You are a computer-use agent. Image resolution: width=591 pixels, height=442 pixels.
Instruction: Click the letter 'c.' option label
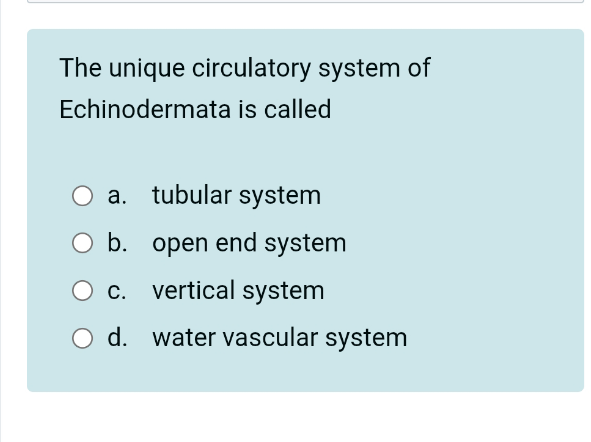tap(116, 291)
